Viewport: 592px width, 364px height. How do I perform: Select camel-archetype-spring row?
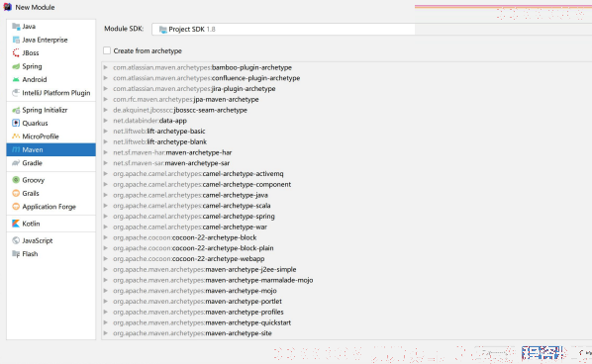pyautogui.click(x=346, y=217)
